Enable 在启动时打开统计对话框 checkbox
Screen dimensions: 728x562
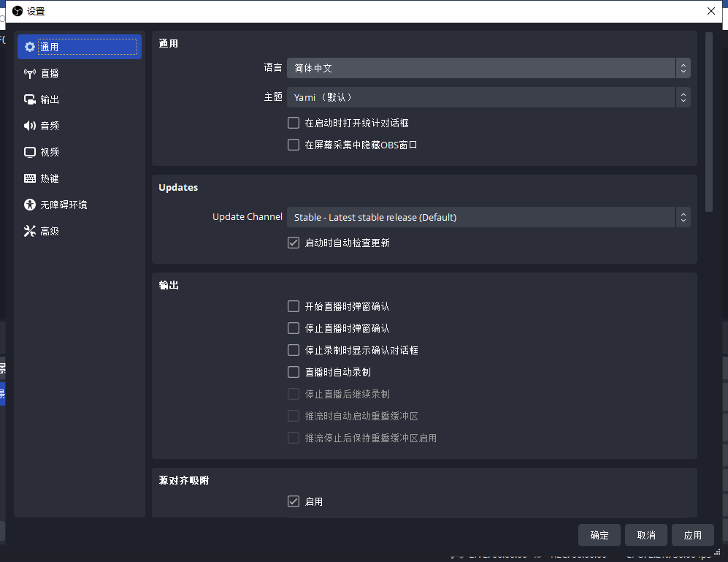294,123
